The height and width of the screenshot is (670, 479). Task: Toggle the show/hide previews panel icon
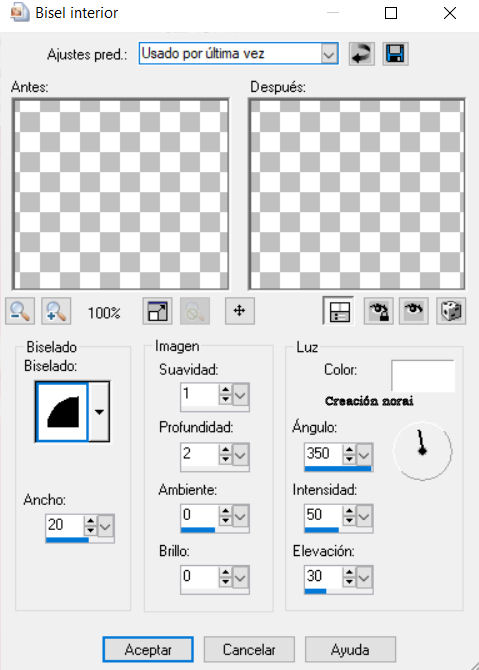point(339,311)
